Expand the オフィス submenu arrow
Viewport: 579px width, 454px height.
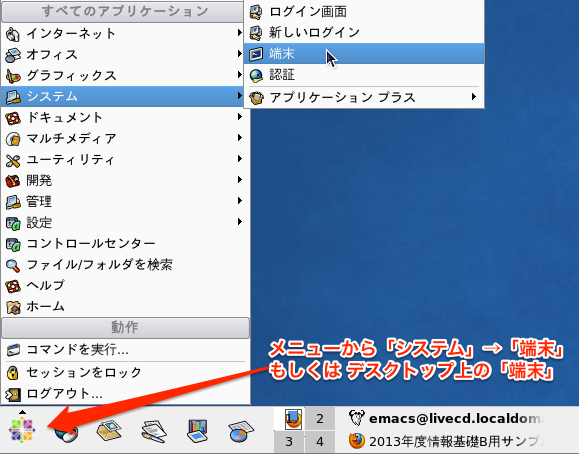(240, 54)
